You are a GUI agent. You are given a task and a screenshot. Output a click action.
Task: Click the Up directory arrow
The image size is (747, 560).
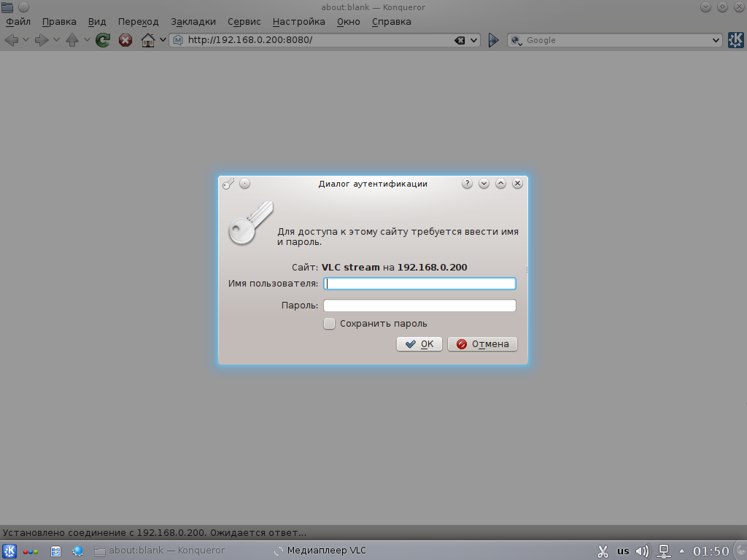(72, 40)
